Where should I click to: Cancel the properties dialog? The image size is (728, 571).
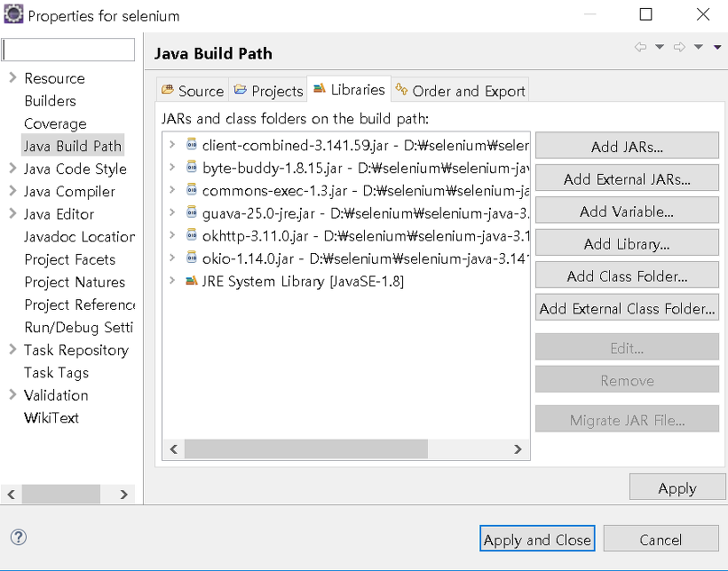pyautogui.click(x=661, y=539)
